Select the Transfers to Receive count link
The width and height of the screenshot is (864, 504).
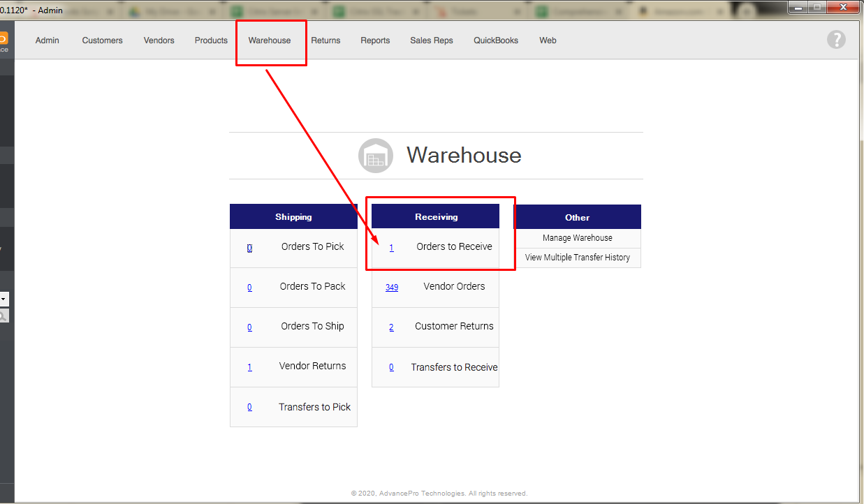[391, 368]
